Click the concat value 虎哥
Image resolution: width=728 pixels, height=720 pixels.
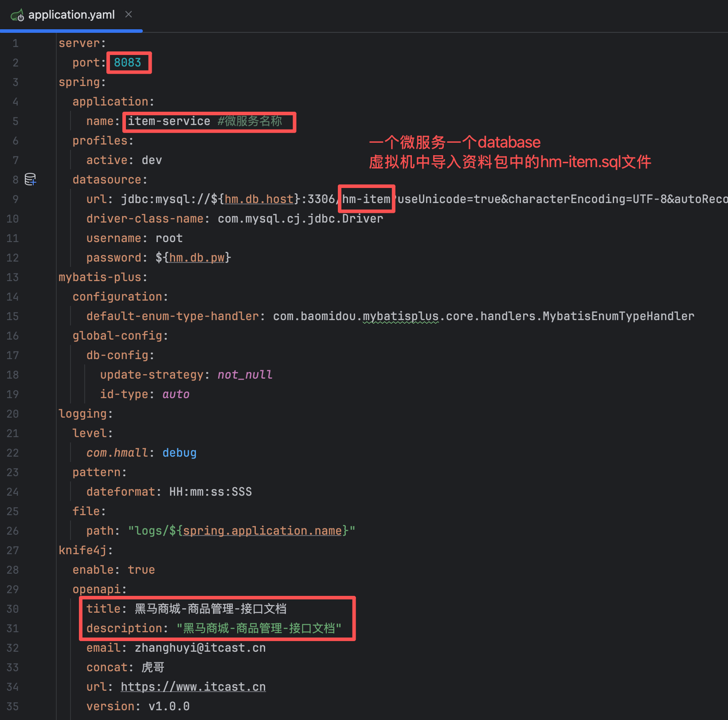pos(153,667)
